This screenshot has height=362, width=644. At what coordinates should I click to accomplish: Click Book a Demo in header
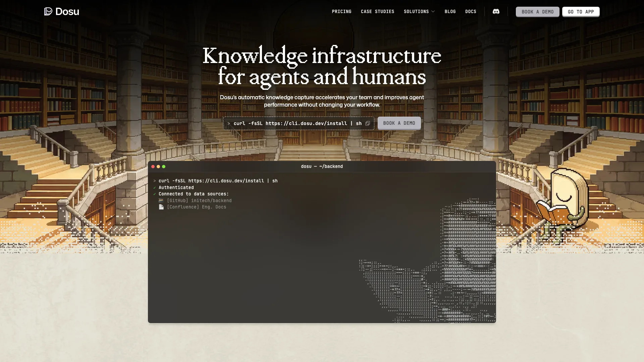tap(537, 12)
